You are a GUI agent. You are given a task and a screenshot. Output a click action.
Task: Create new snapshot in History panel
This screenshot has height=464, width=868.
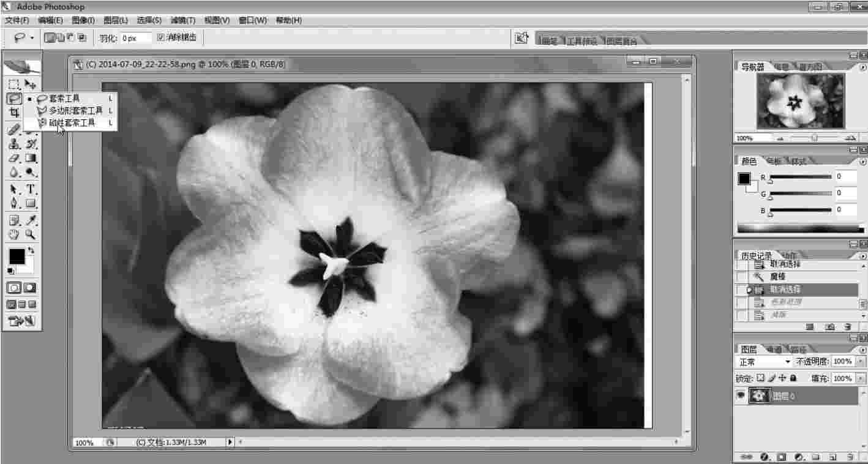tap(830, 327)
